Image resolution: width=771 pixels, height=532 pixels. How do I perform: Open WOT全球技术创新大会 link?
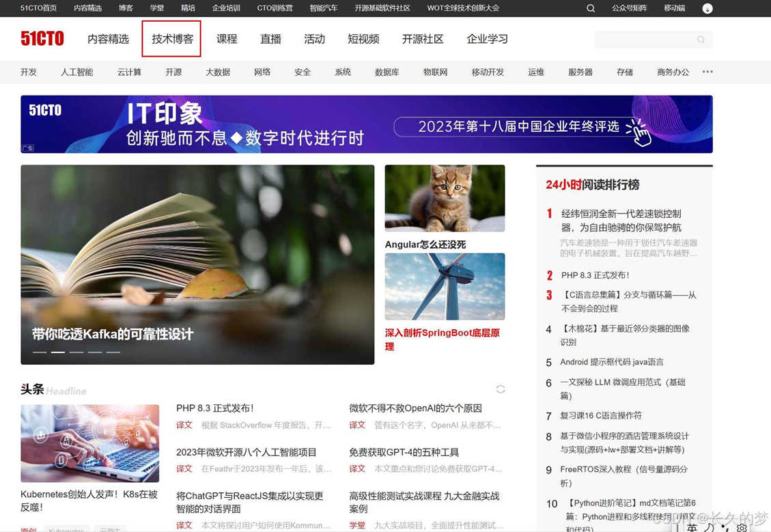[x=463, y=8]
